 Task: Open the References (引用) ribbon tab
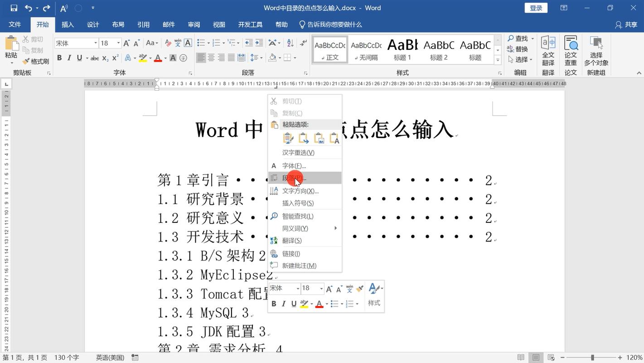(144, 25)
